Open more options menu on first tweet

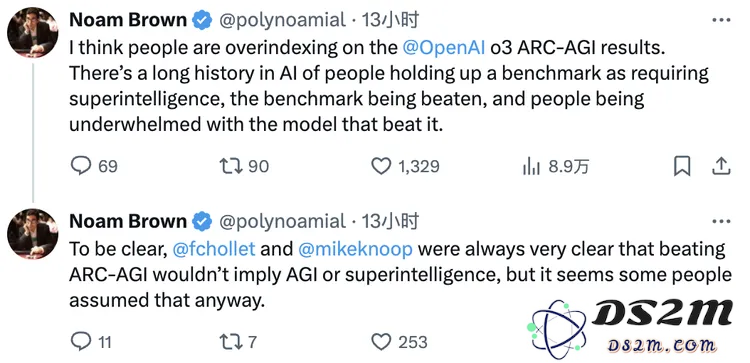click(x=721, y=20)
